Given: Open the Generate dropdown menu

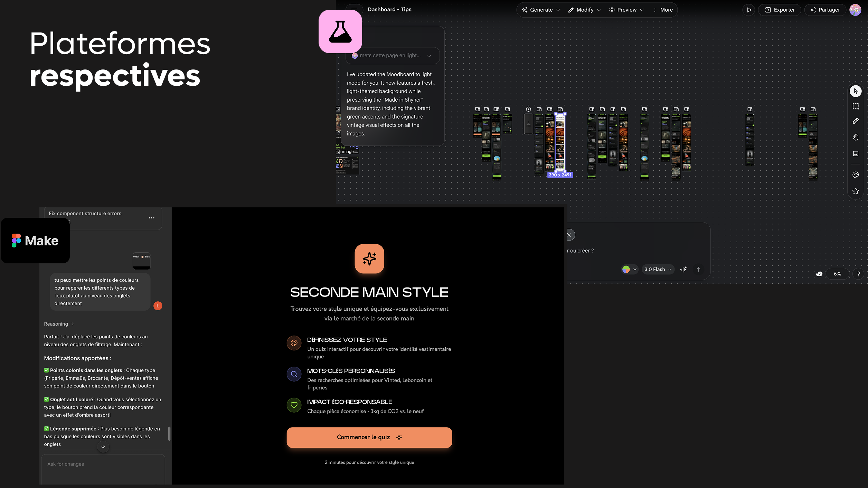Looking at the screenshot, I should [541, 10].
